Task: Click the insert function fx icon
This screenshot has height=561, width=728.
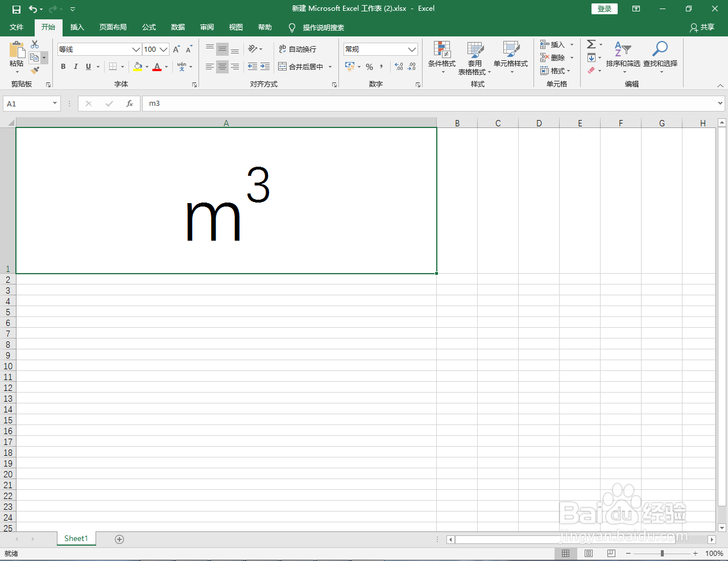Action: pyautogui.click(x=130, y=104)
